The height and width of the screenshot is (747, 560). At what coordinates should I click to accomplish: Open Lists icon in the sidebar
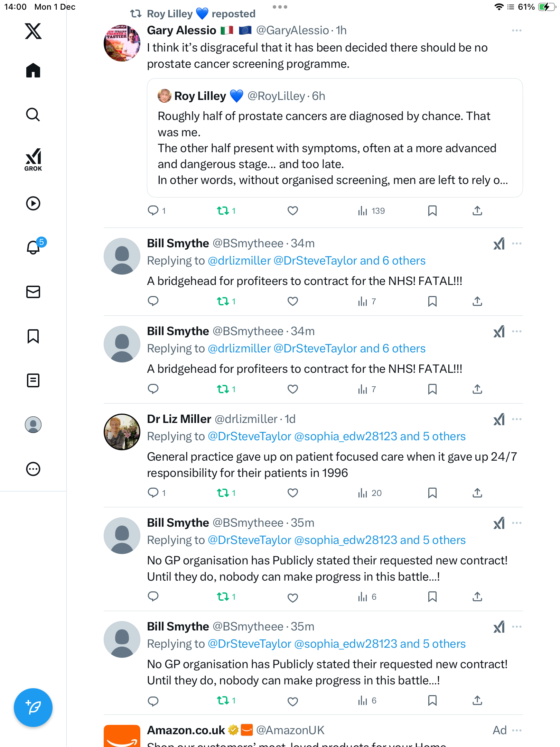(x=33, y=380)
